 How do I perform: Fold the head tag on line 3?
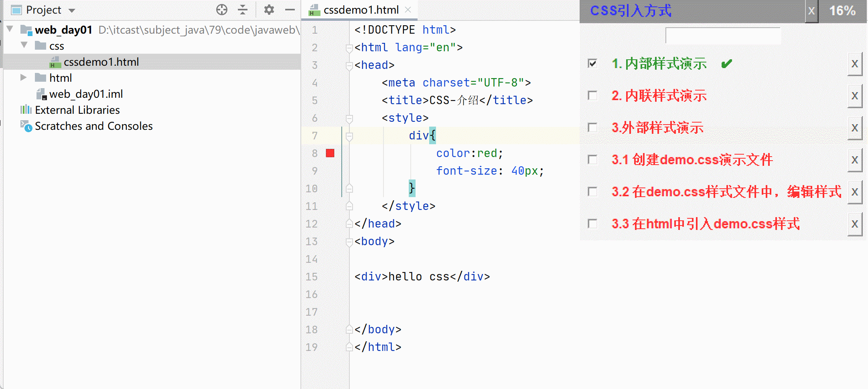[x=349, y=66]
